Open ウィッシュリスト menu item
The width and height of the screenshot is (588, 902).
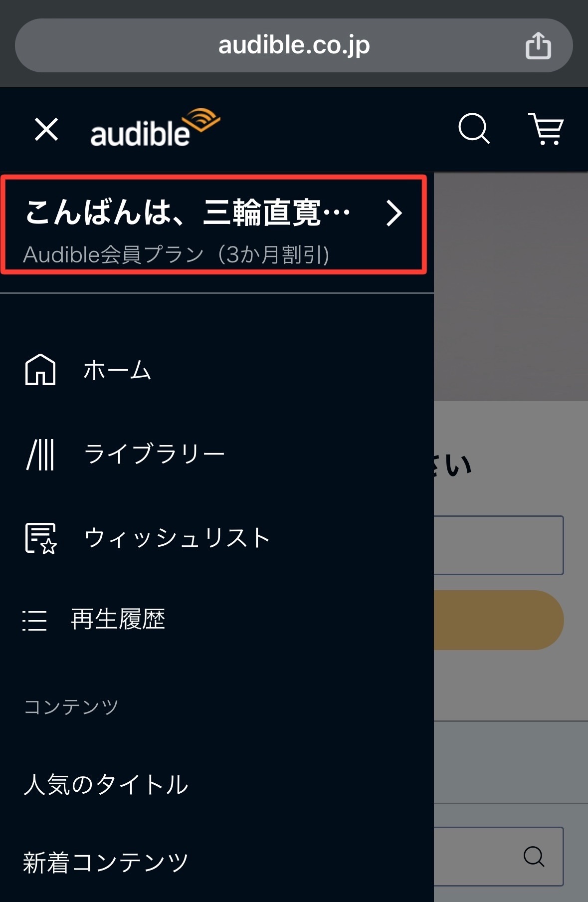[x=177, y=538]
